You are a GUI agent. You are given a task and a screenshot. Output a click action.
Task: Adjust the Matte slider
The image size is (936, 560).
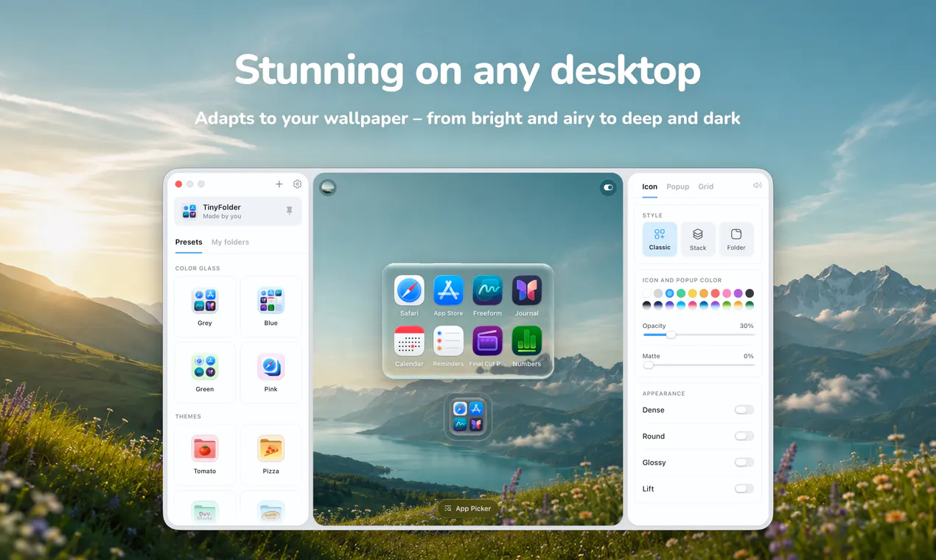[x=699, y=365]
